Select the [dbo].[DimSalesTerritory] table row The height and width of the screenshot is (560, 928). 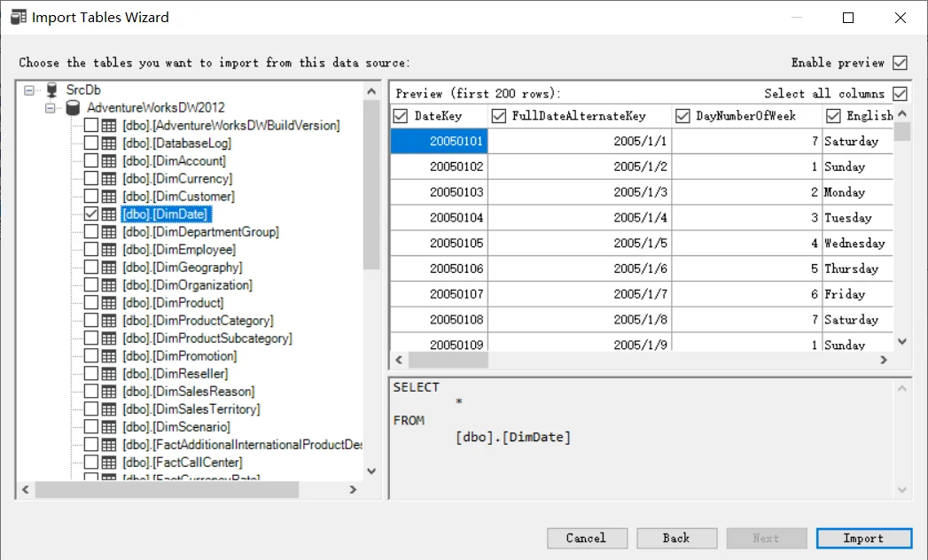coord(191,409)
